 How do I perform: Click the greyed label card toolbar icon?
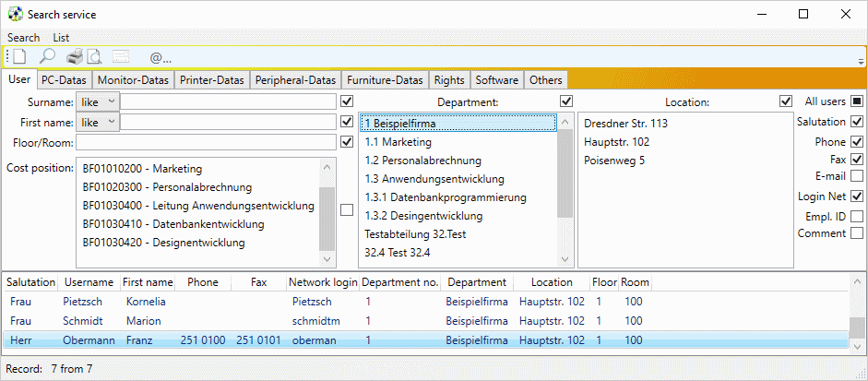(121, 56)
